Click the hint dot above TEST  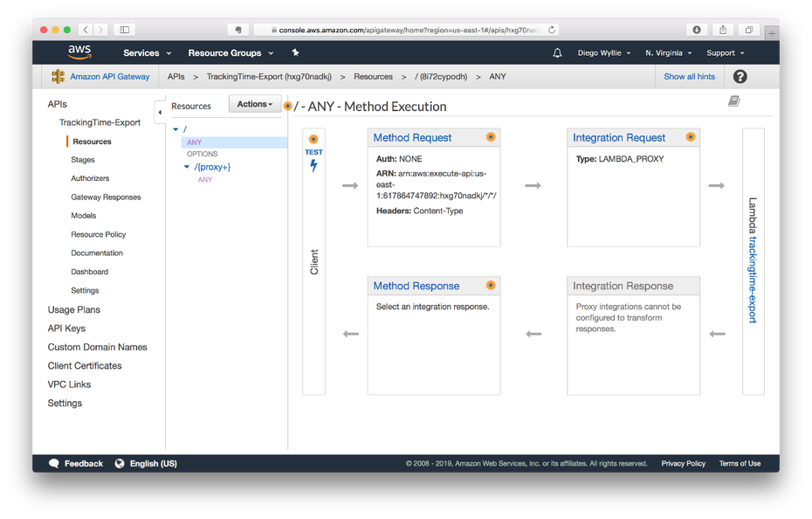point(313,139)
